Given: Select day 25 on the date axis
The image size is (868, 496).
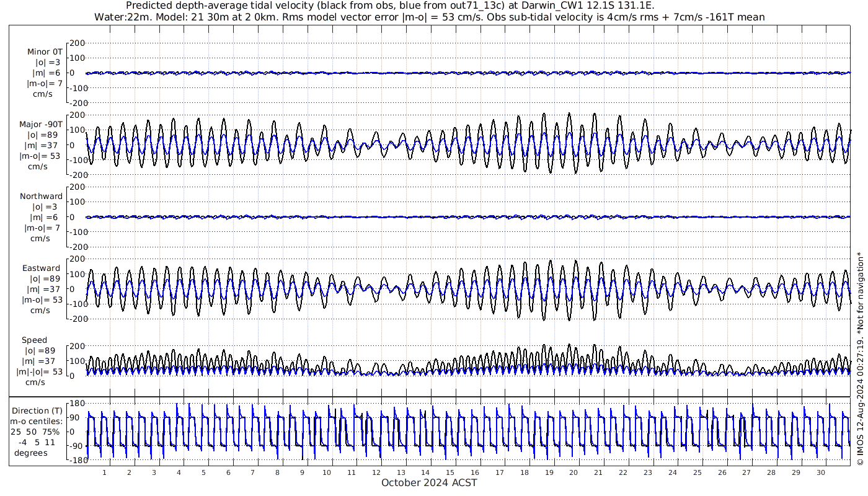Looking at the screenshot, I should (697, 472).
